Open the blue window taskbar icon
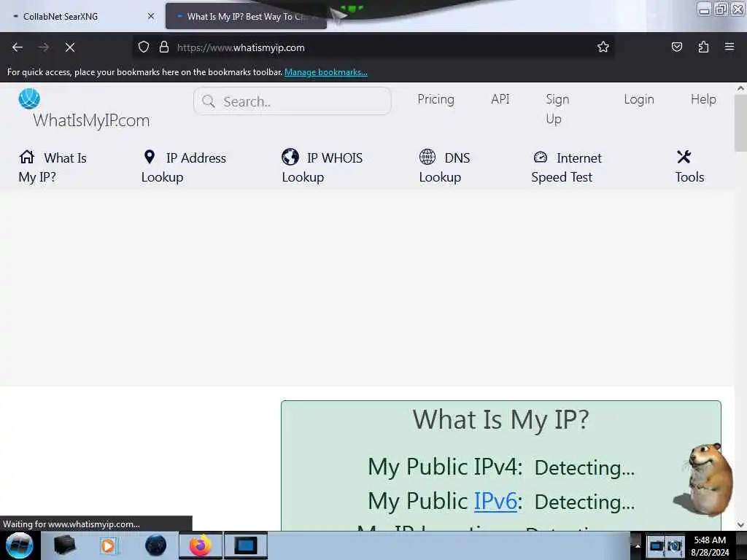Screen dimensions: 747x560 point(246,545)
